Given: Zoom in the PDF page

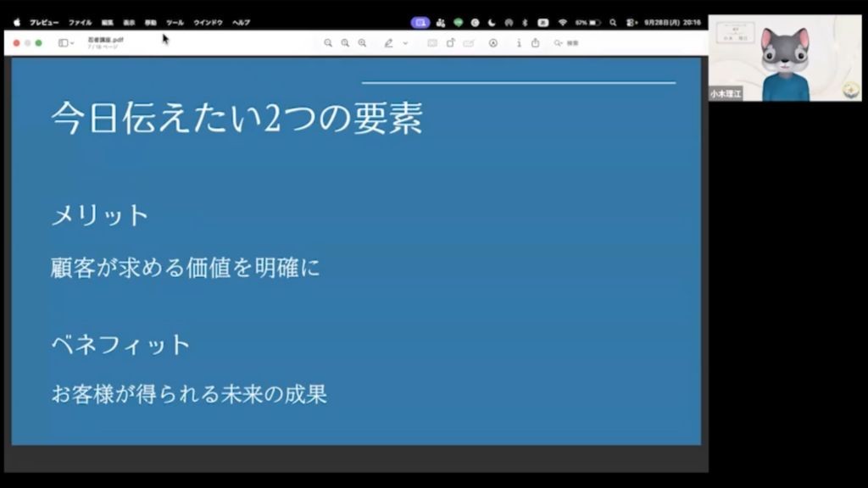Looking at the screenshot, I should click(362, 42).
